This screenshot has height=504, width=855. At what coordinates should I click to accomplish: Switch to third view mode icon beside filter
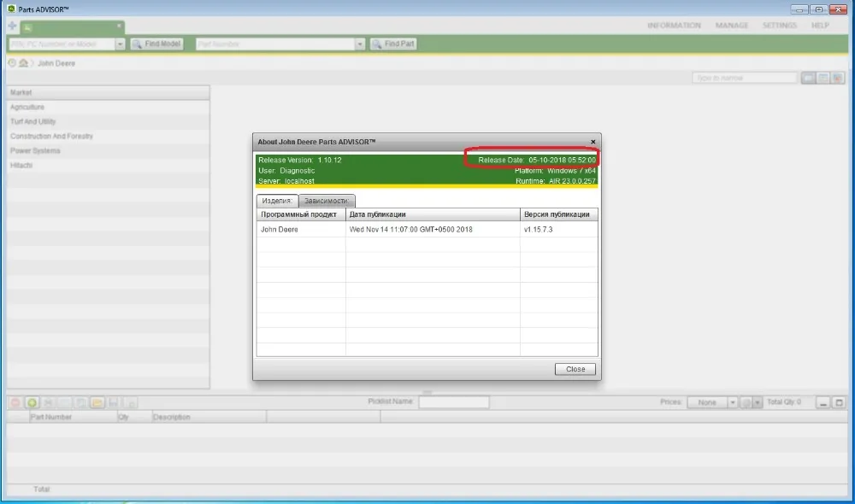pos(838,78)
